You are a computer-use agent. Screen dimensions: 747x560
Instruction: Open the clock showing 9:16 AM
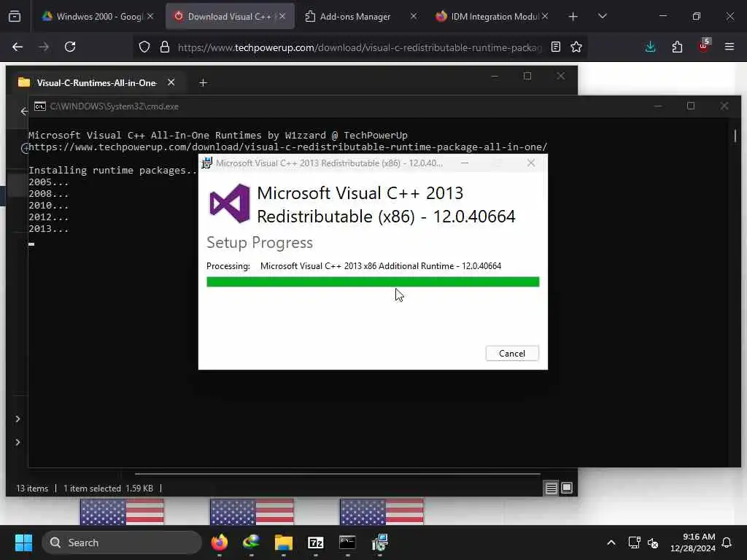693,542
